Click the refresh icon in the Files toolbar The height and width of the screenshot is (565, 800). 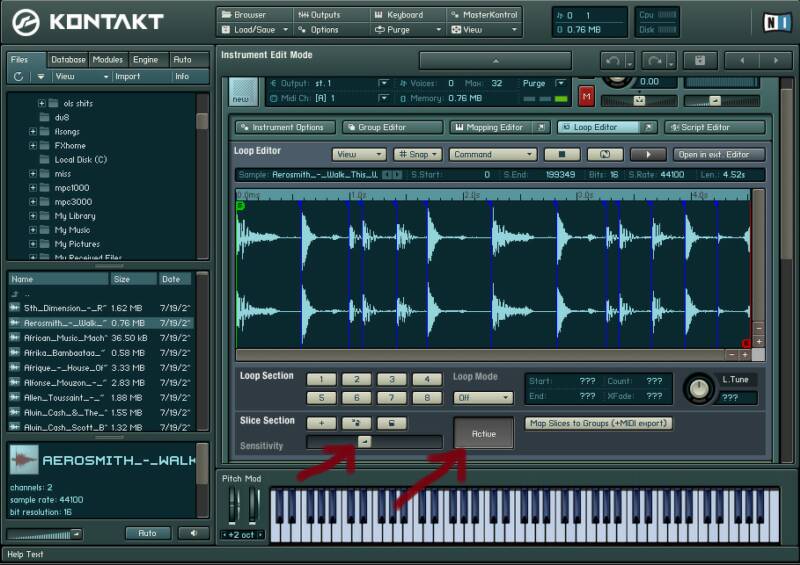pyautogui.click(x=18, y=77)
